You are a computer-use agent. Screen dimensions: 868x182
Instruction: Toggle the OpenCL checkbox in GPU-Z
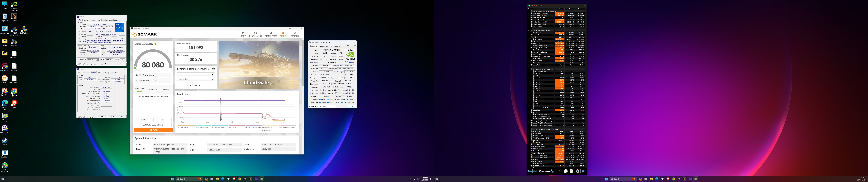(320, 100)
